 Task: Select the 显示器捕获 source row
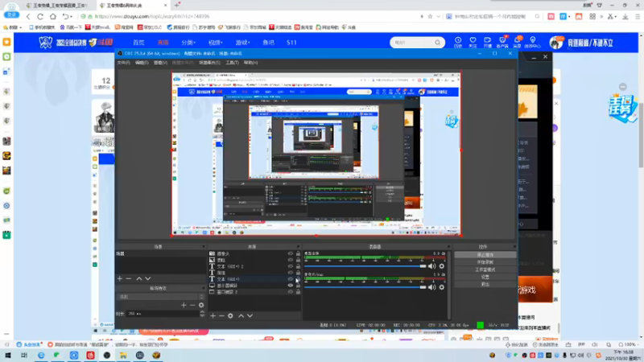254,286
